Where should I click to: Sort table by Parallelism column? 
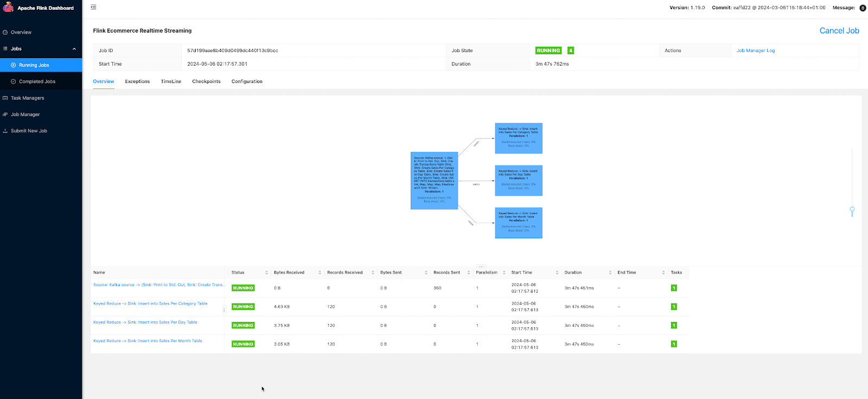[504, 273]
